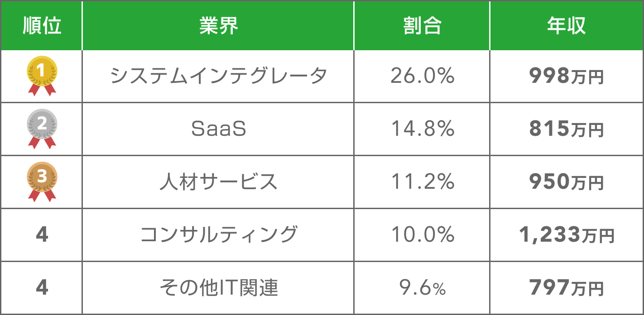
Task: Click the 797万円 salary value
Action: [x=566, y=288]
